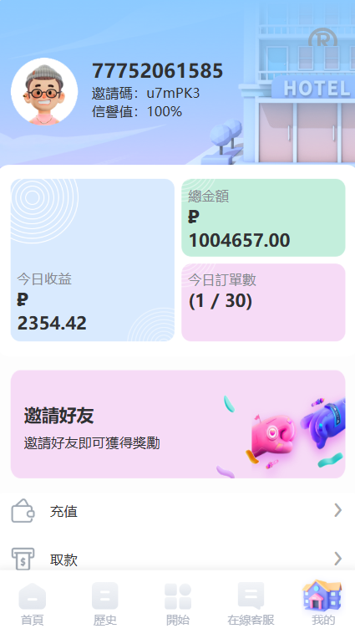
Task: Click the account number 77752061585
Action: click(157, 70)
